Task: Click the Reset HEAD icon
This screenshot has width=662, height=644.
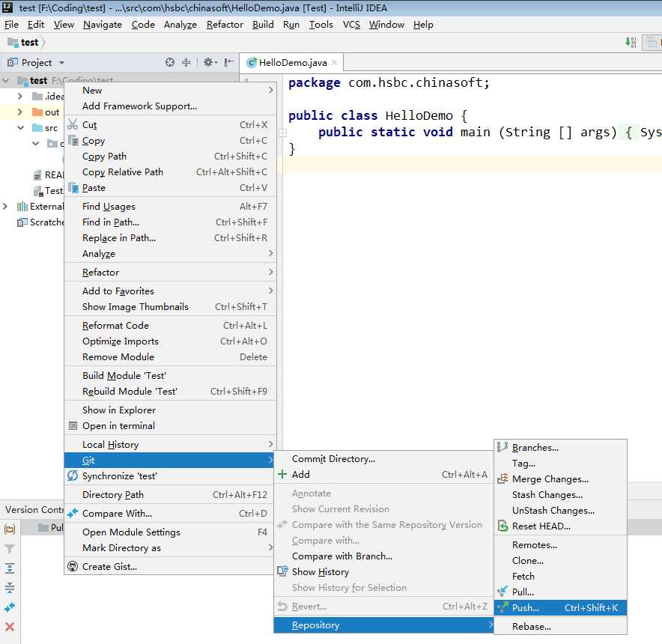Action: pos(502,526)
